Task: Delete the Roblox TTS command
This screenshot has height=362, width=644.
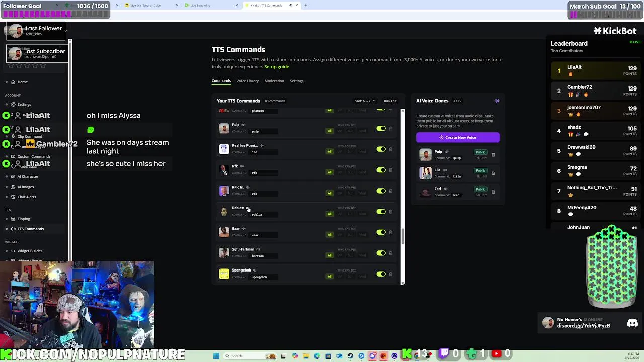Action: point(391,212)
